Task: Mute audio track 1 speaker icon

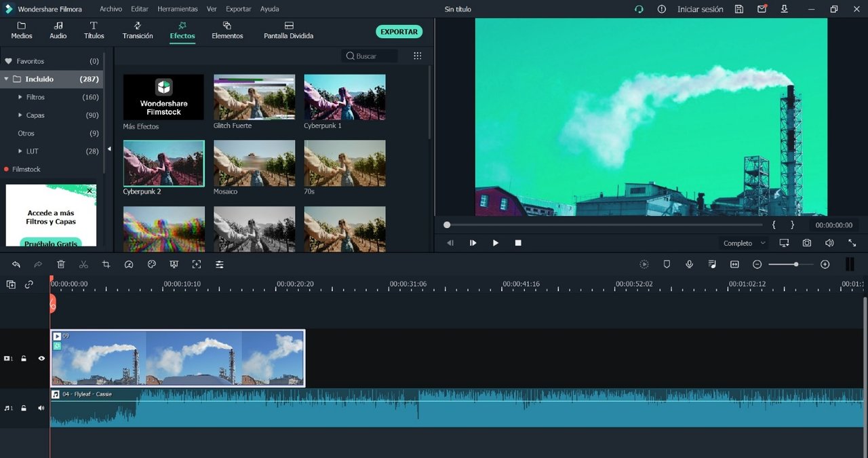Action: pos(41,408)
